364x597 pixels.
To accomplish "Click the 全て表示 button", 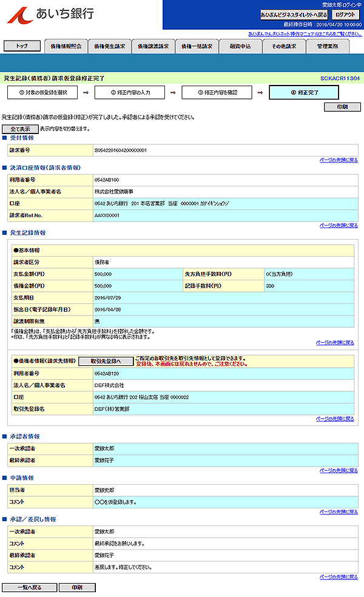I will 20,129.
